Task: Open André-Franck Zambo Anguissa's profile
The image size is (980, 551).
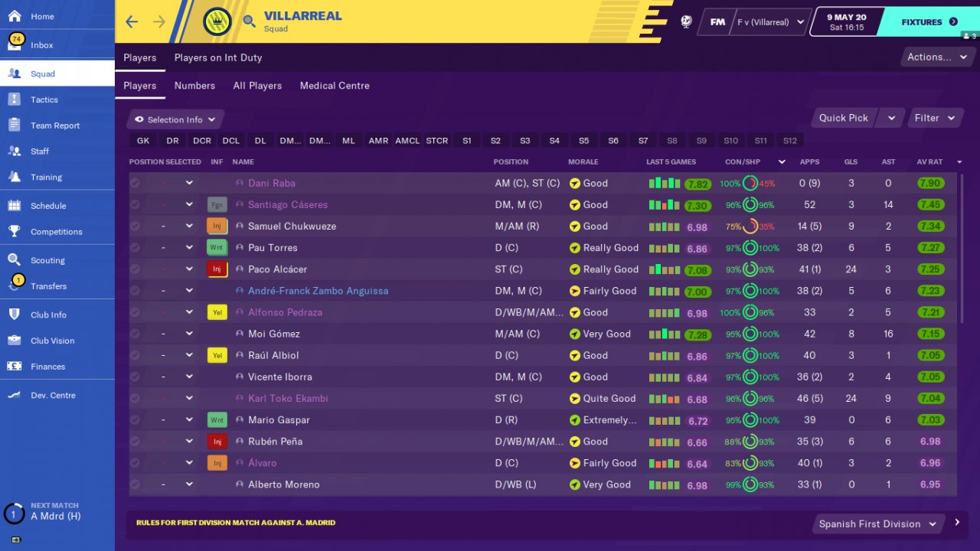Action: click(318, 291)
